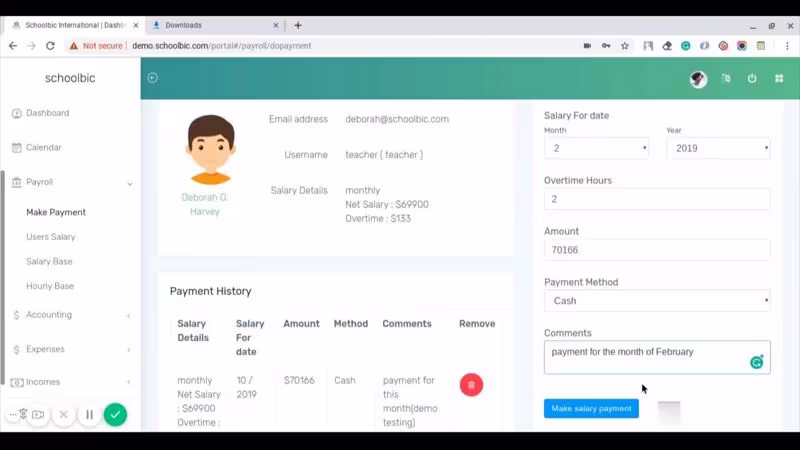Image resolution: width=800 pixels, height=450 pixels.
Task: Collapse the Payroll menu chevron
Action: 130,184
